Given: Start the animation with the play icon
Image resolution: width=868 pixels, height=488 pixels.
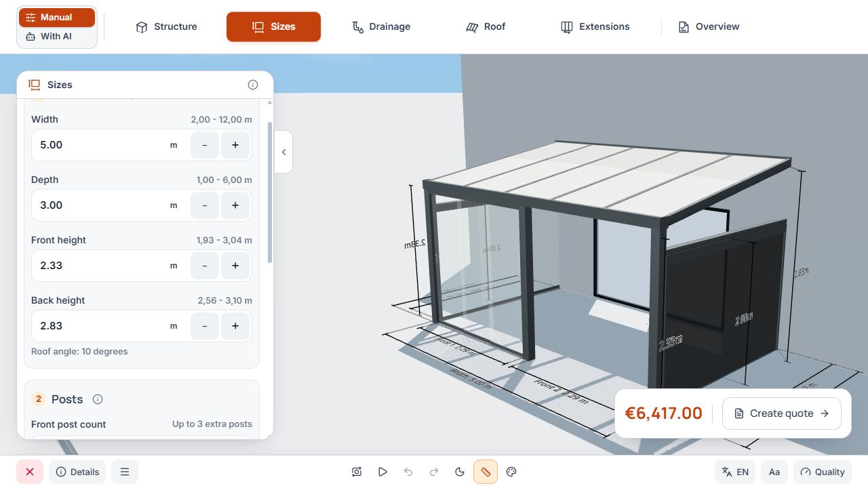Looking at the screenshot, I should tap(382, 472).
